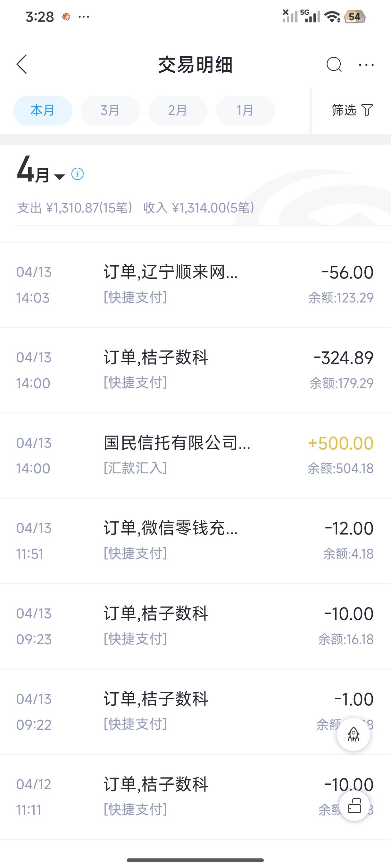Tap the back arrow icon
This screenshot has width=391, height=868.
coord(22,64)
